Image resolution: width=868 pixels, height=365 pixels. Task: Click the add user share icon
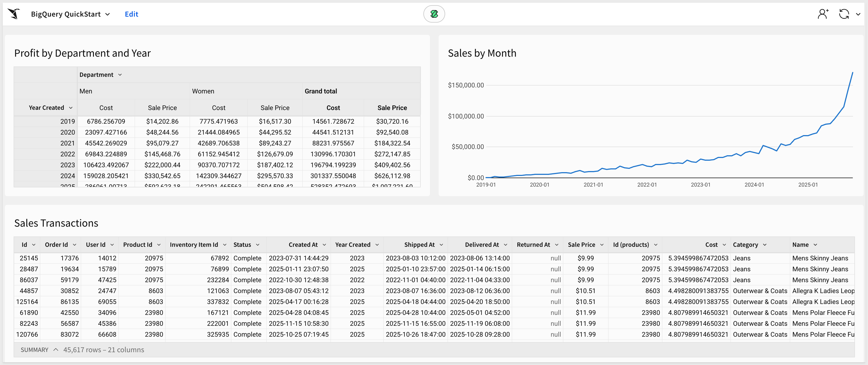click(x=823, y=14)
